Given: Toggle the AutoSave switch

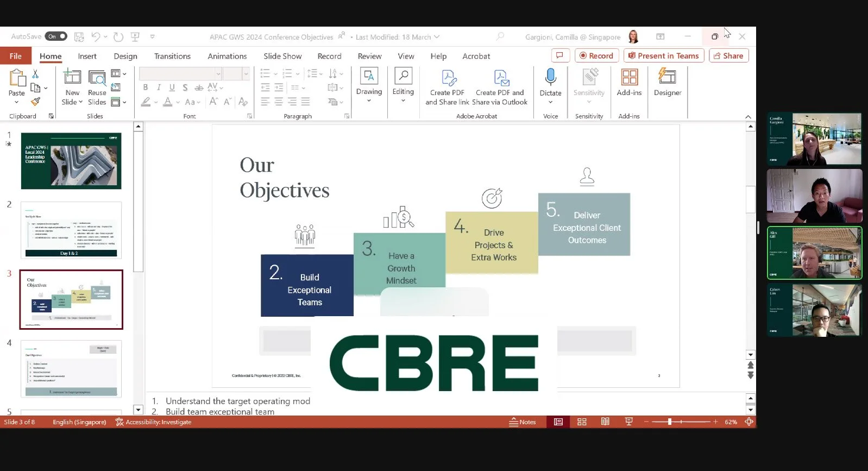Looking at the screenshot, I should [56, 36].
